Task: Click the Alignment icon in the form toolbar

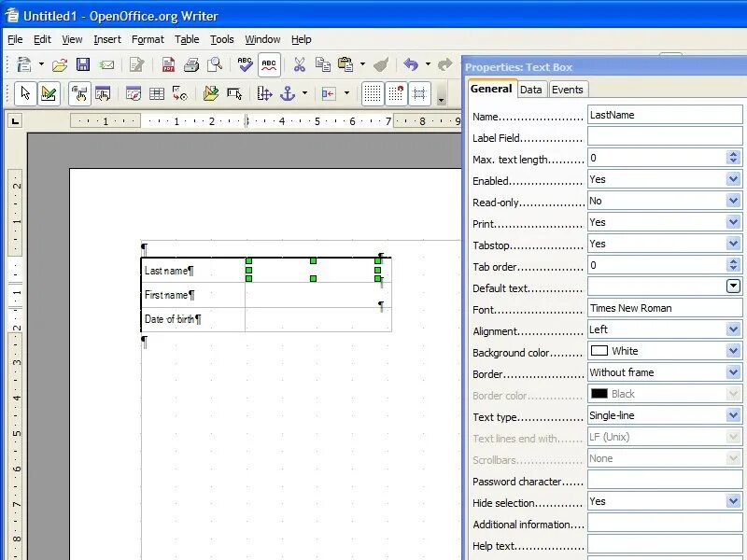Action: (329, 93)
